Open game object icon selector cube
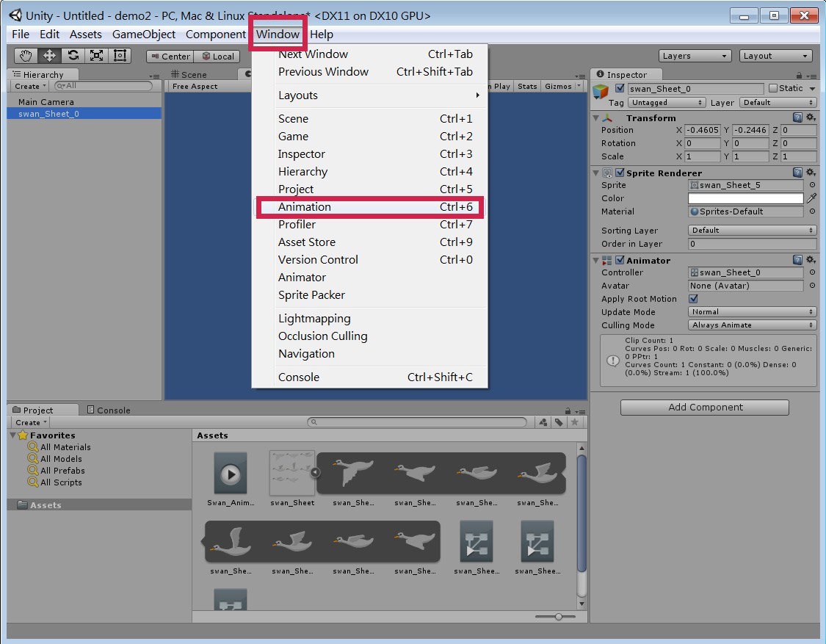The width and height of the screenshot is (826, 644). 601,93
